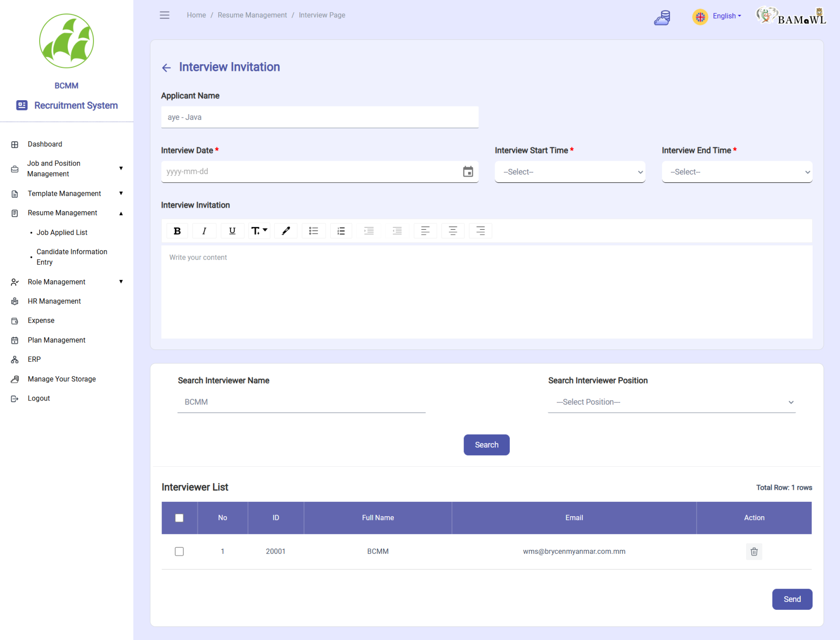Click the Interview Date input field
This screenshot has height=640, width=840.
pos(319,172)
